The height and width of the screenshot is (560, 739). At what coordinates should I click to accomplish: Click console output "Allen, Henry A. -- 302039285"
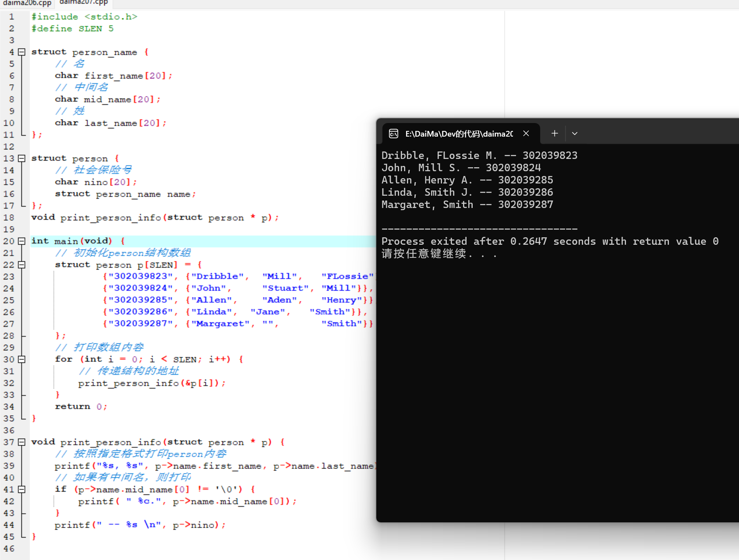467,180
